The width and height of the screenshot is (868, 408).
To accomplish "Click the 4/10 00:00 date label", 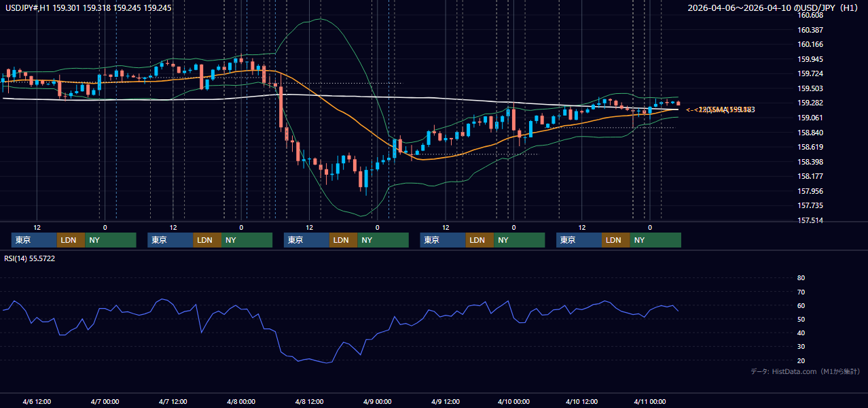I will (x=513, y=401).
